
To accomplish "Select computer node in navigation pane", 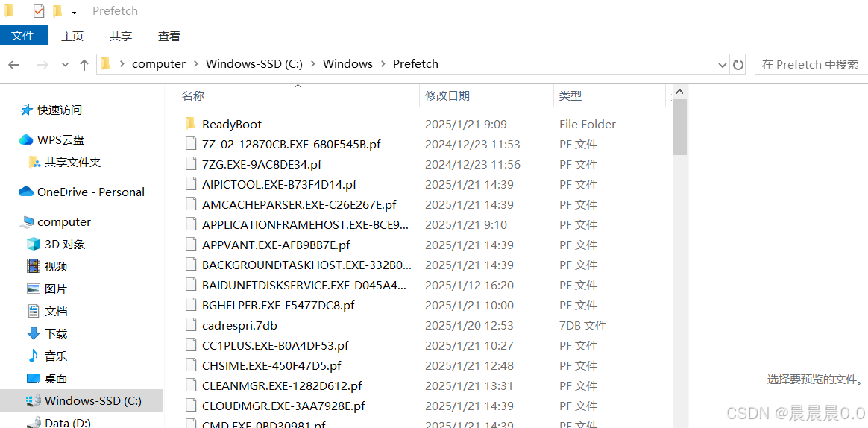I will coord(63,222).
